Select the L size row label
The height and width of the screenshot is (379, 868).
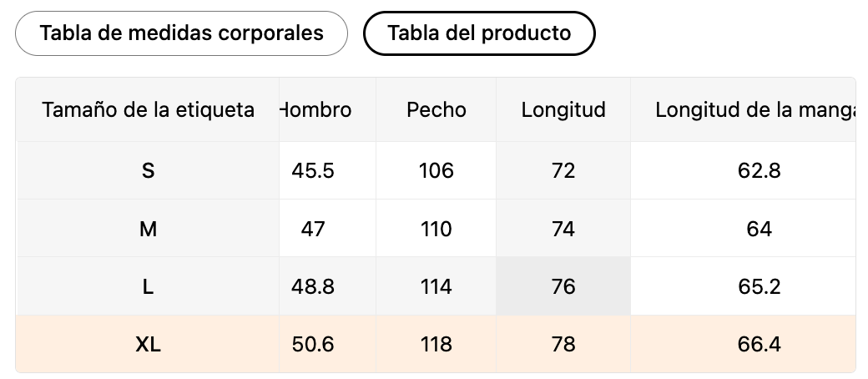(148, 286)
